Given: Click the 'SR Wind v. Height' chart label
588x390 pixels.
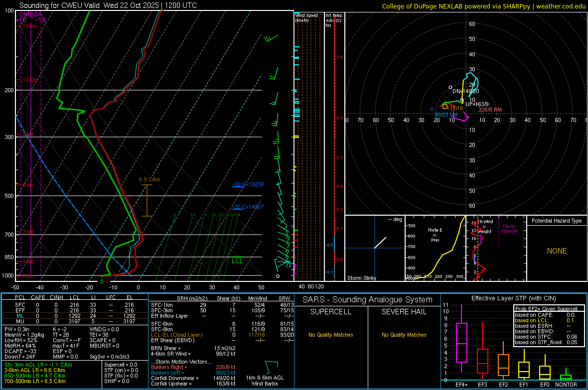Looking at the screenshot, I should coord(485,227).
